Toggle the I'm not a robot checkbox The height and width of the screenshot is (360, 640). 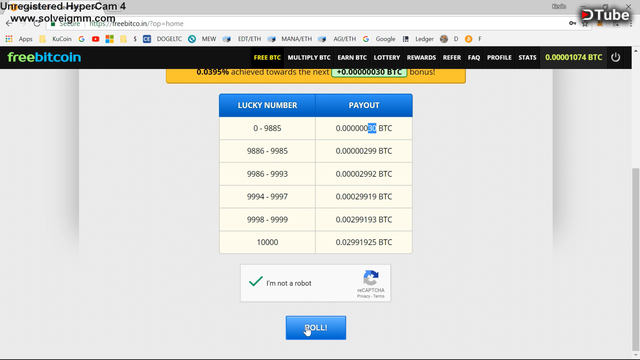click(256, 282)
